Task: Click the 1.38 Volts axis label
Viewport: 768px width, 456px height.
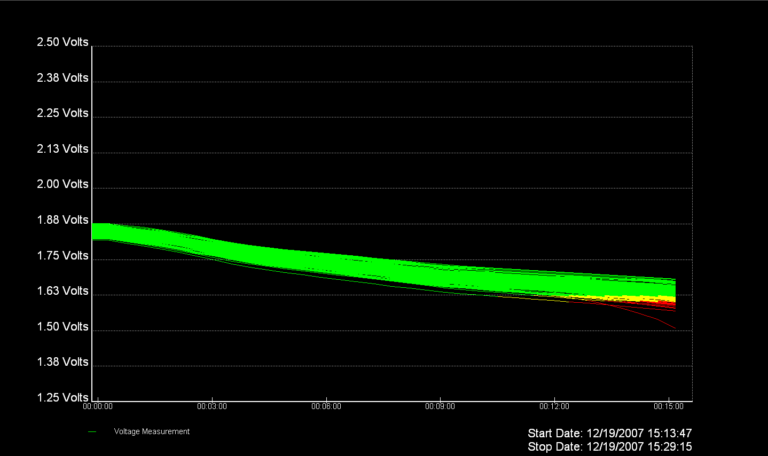Action: point(62,362)
